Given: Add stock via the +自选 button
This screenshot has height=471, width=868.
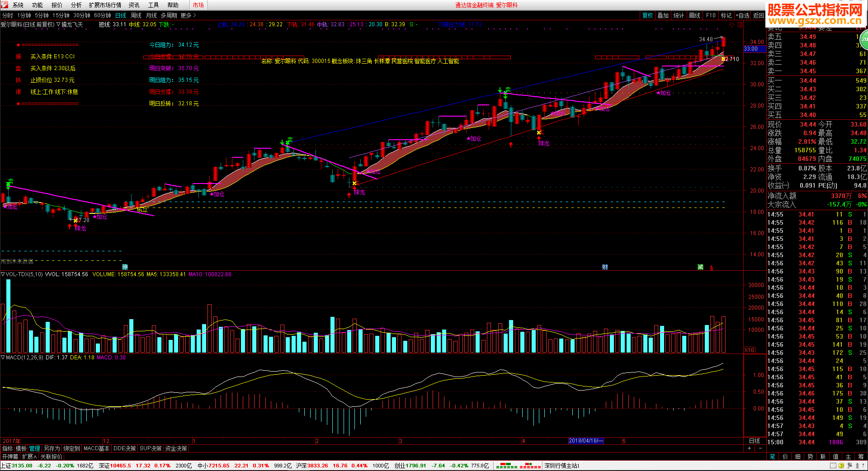Looking at the screenshot, I should (x=742, y=15).
